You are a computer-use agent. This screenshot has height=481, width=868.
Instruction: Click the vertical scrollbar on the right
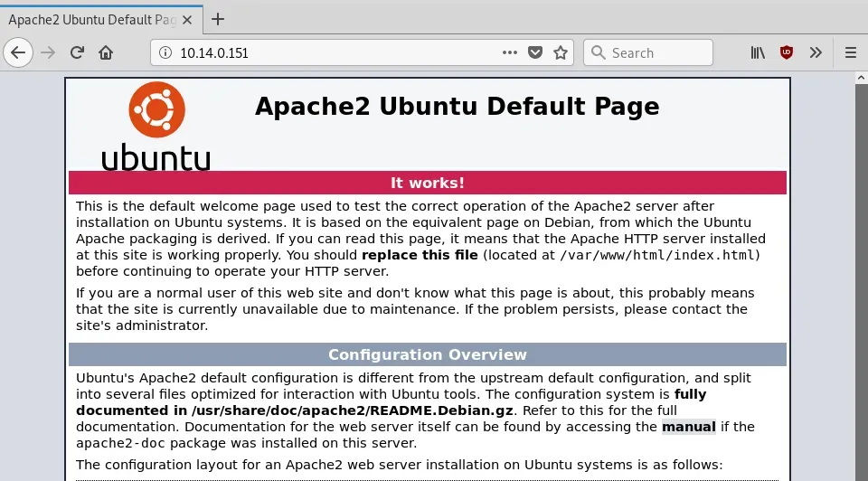click(860, 271)
